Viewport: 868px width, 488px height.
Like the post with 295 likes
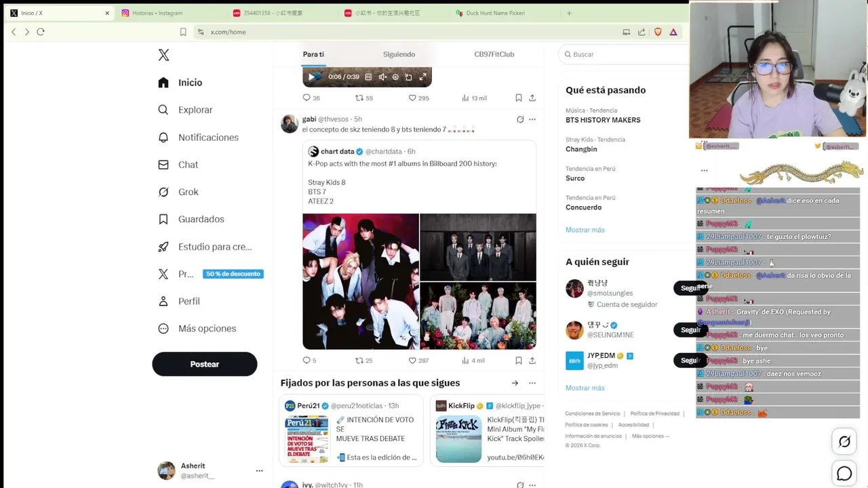click(x=418, y=98)
